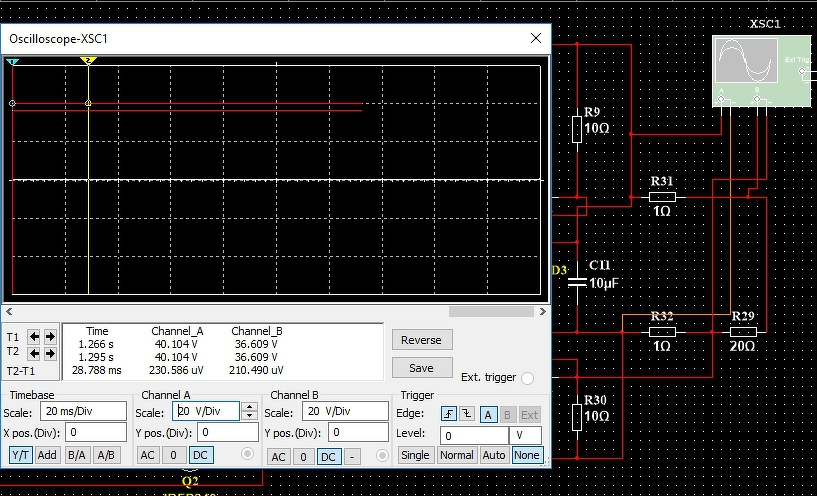Screen dimensions: 817x496
Task: Click the Channel B Y pos. field
Action: click(358, 432)
